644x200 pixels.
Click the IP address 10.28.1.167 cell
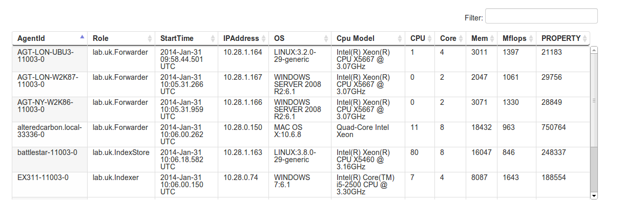coord(243,84)
